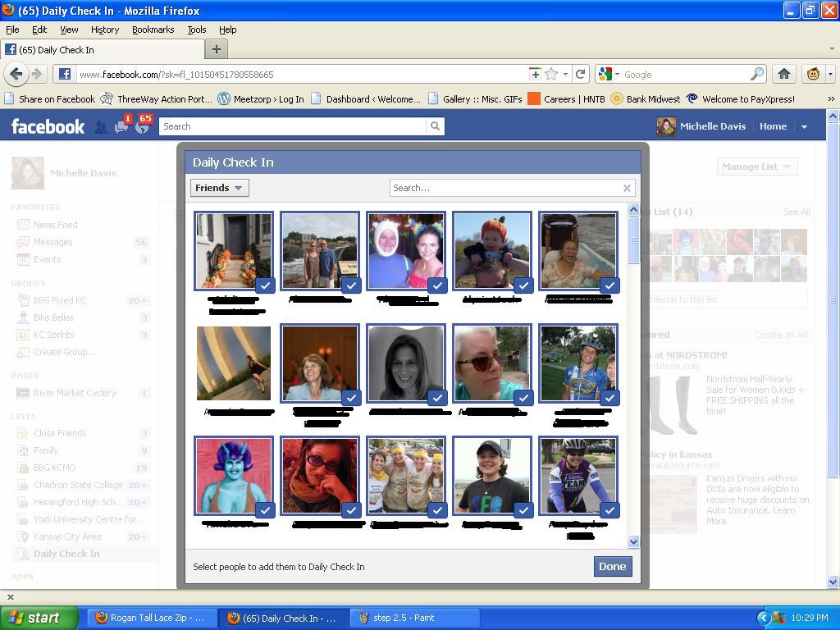The height and width of the screenshot is (630, 840).
Task: Click the browser Forward arrow
Action: (x=37, y=74)
